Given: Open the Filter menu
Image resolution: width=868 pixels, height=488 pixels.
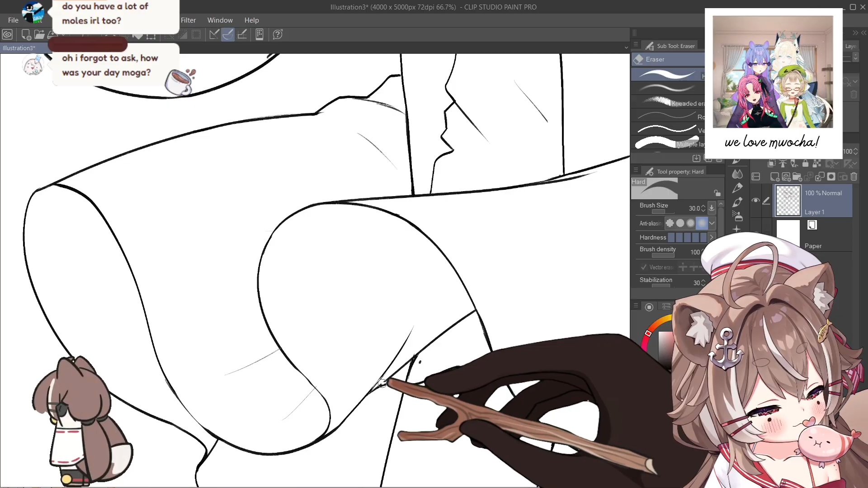Looking at the screenshot, I should 188,20.
